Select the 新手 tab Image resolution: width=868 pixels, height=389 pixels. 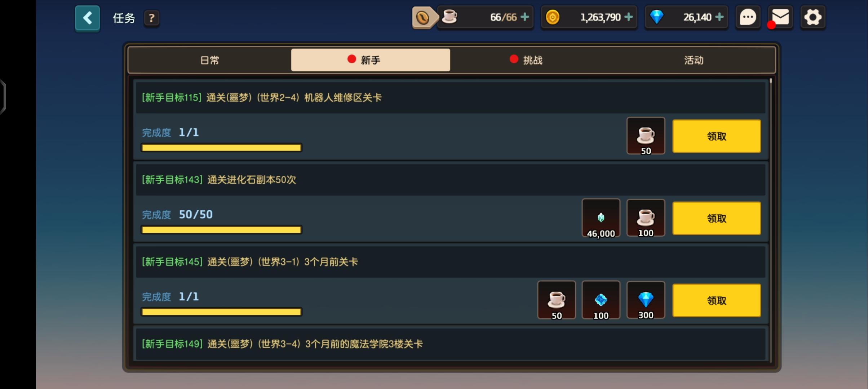[x=371, y=60]
